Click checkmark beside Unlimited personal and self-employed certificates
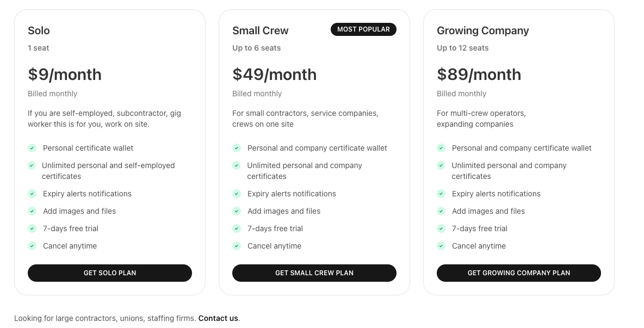The image size is (644, 328). 32,165
